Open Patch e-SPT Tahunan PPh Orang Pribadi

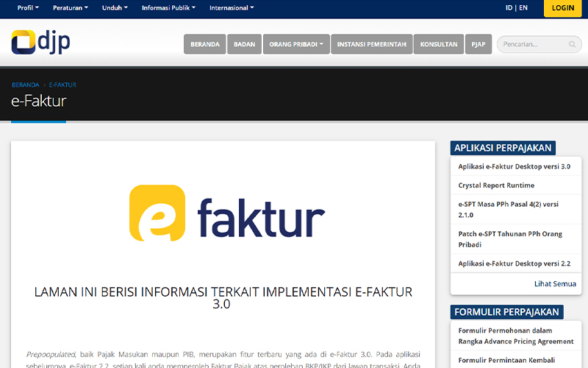510,239
